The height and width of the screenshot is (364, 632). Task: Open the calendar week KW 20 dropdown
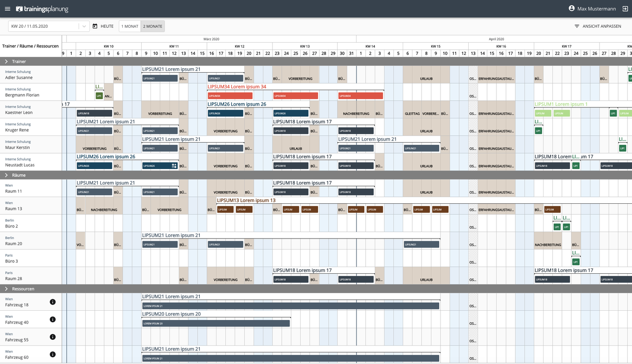(84, 26)
